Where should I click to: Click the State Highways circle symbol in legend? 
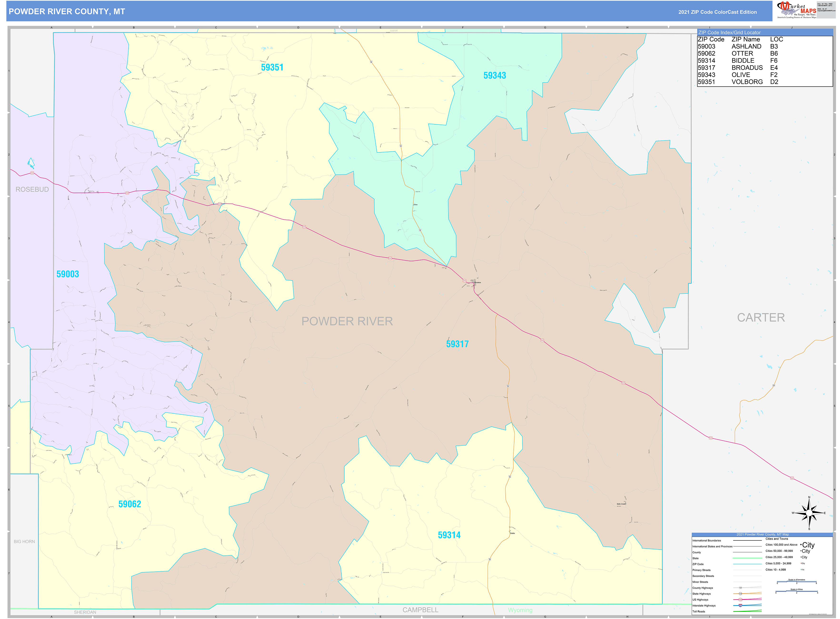click(x=741, y=594)
